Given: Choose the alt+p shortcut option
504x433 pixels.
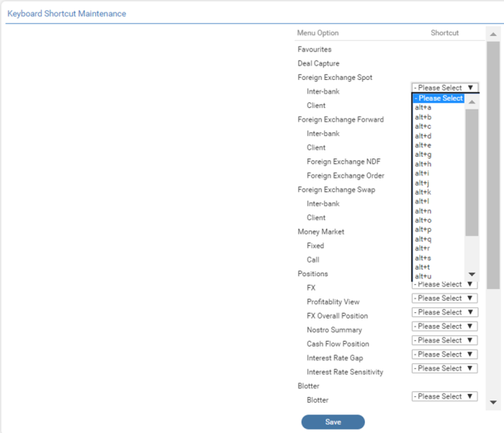Looking at the screenshot, I should pyautogui.click(x=423, y=230).
